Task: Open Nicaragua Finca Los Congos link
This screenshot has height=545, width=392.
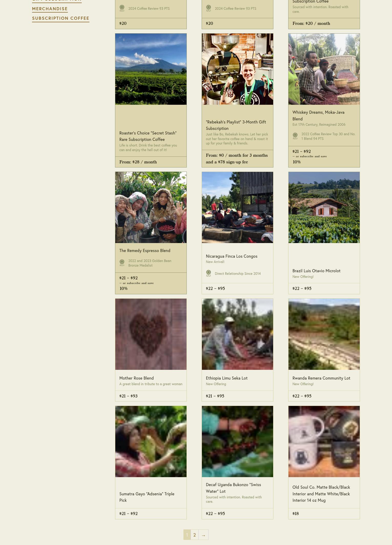Action: (232, 256)
